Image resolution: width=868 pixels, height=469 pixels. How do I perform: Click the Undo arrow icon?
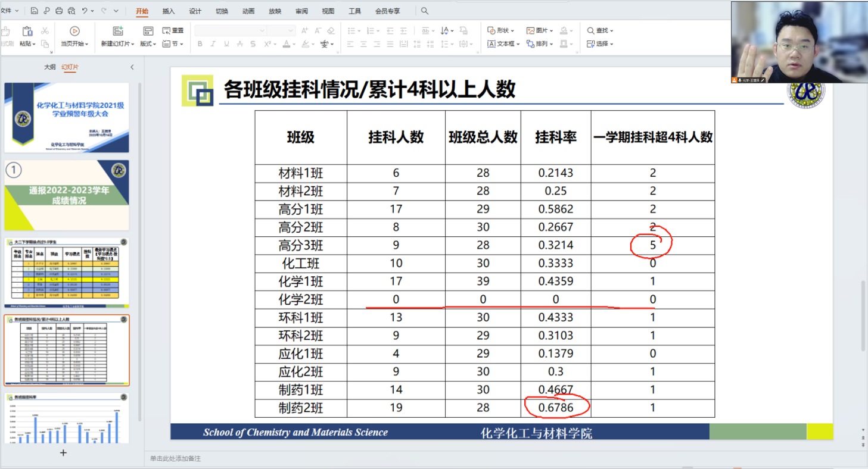[x=85, y=11]
